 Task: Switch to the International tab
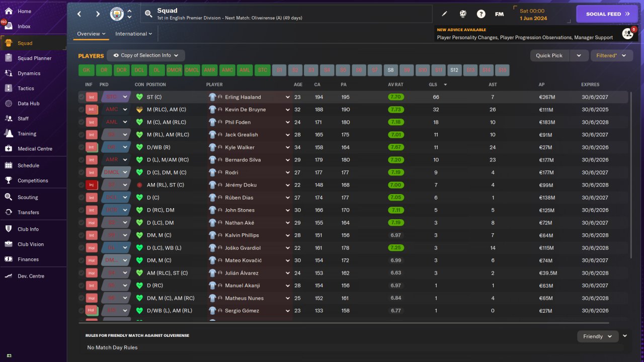coord(134,34)
